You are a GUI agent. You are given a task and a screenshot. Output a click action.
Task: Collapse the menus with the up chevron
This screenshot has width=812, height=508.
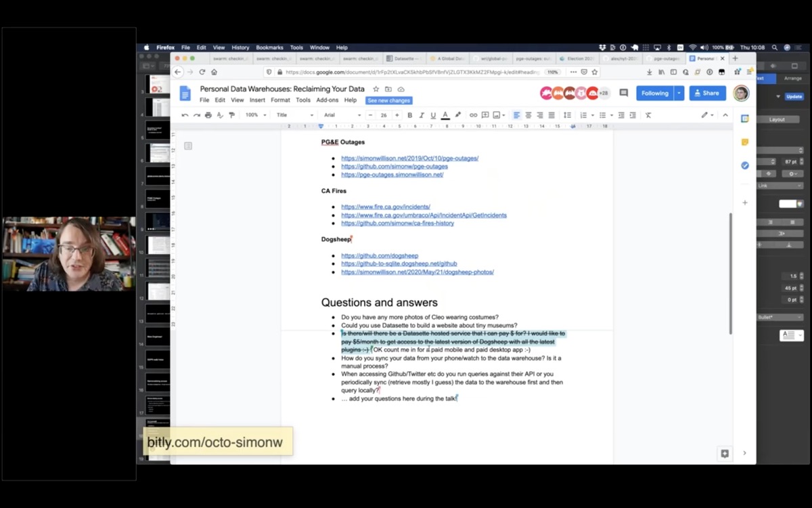coord(725,115)
